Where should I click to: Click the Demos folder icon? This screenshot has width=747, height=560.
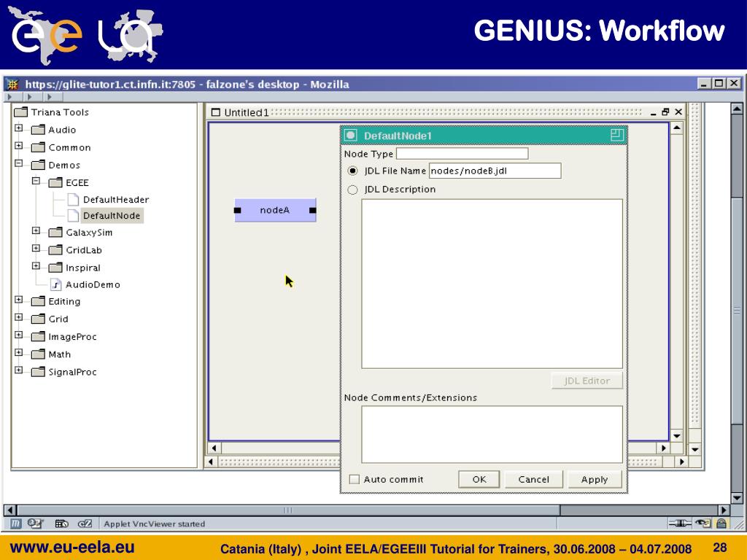(x=38, y=166)
